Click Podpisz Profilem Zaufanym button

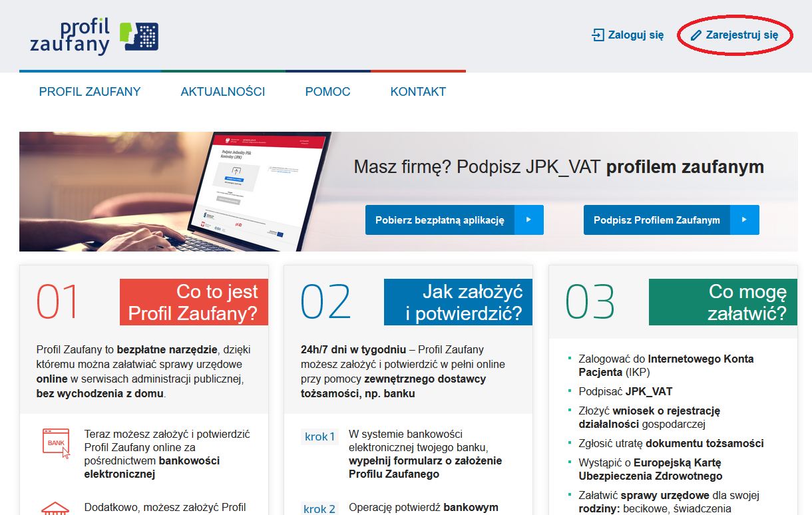point(672,220)
